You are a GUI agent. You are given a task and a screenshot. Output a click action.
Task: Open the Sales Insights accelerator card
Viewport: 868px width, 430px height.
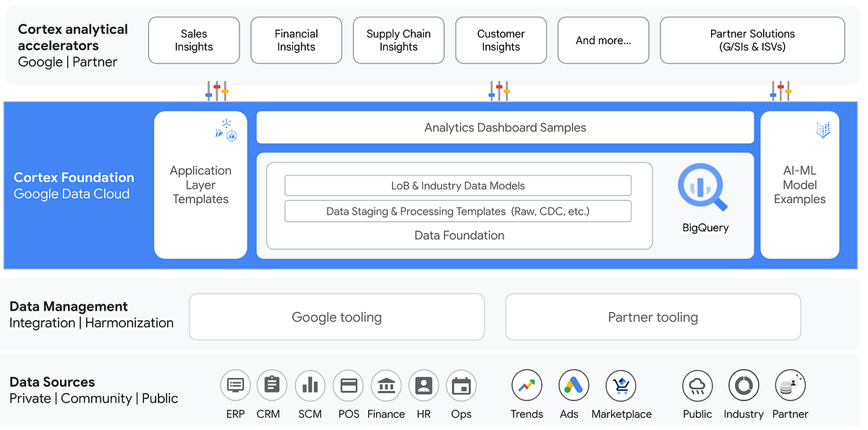pos(193,40)
